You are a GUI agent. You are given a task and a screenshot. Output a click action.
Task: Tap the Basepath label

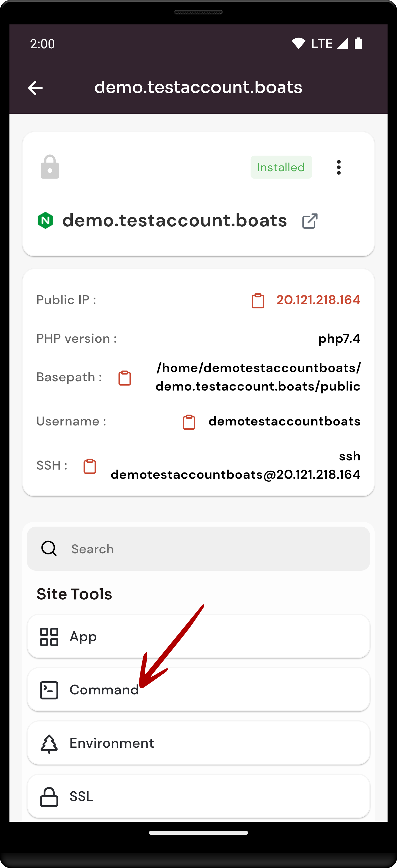(x=69, y=377)
